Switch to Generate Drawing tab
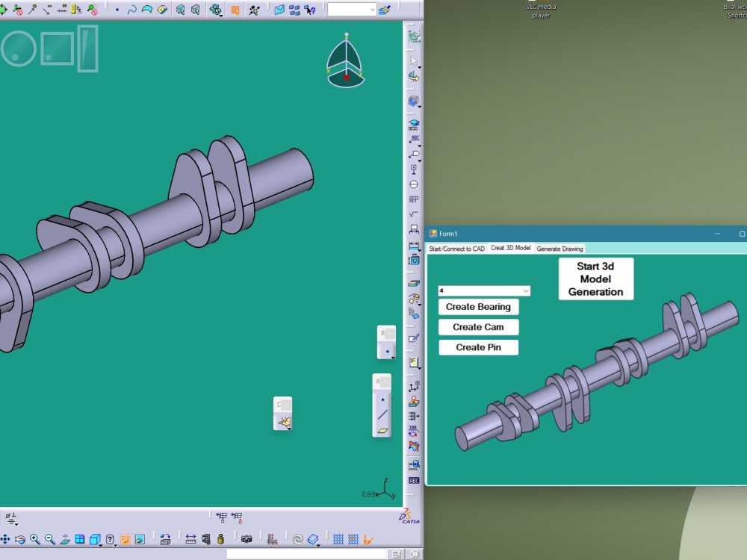This screenshot has width=747, height=560. pyautogui.click(x=560, y=249)
